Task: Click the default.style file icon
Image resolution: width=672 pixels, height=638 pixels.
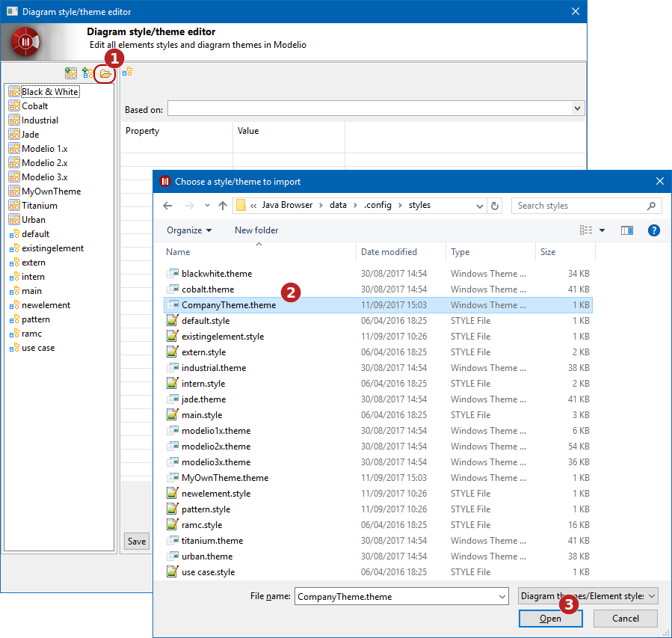Action: (172, 321)
